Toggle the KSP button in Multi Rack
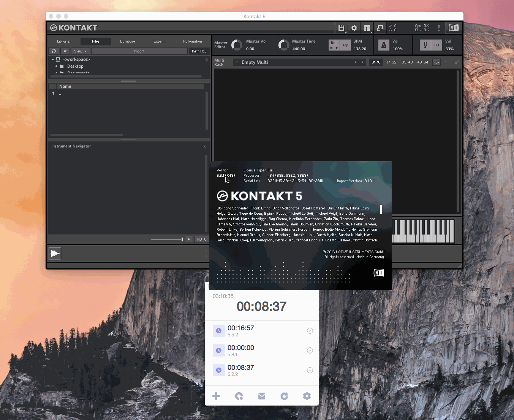Screen dimensions: 514x420 437,62
